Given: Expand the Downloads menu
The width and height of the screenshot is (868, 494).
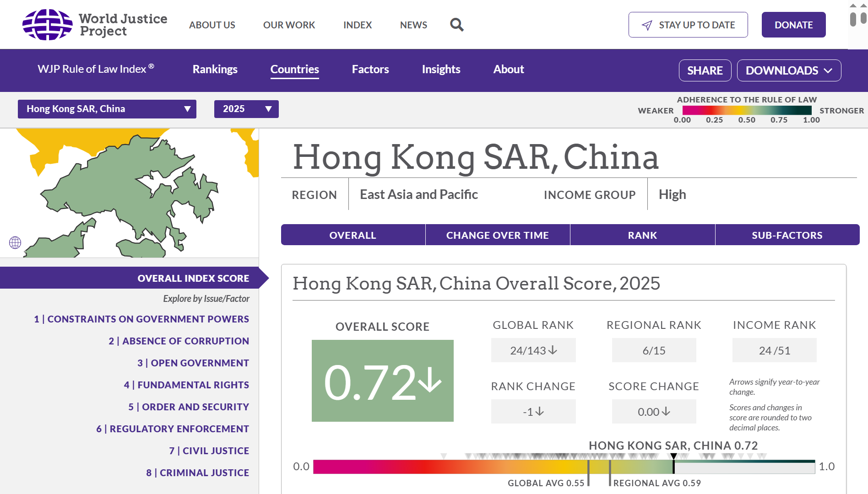Looking at the screenshot, I should [x=788, y=70].
